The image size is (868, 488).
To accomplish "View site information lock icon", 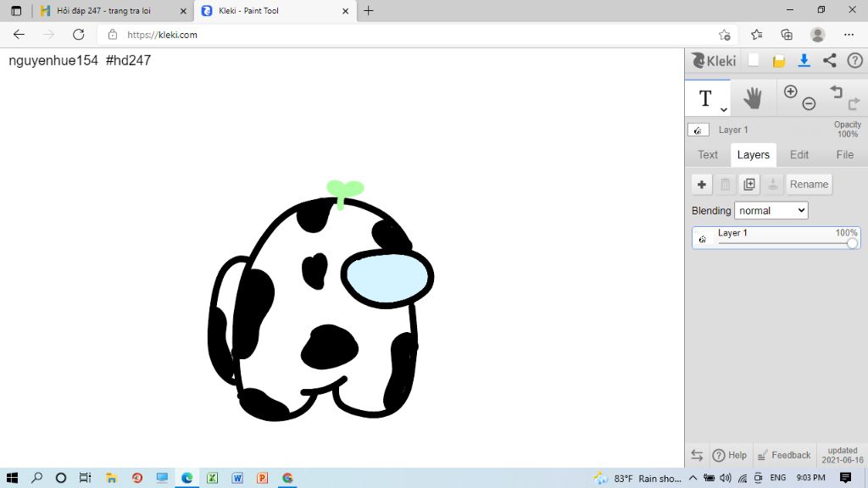I will [113, 34].
